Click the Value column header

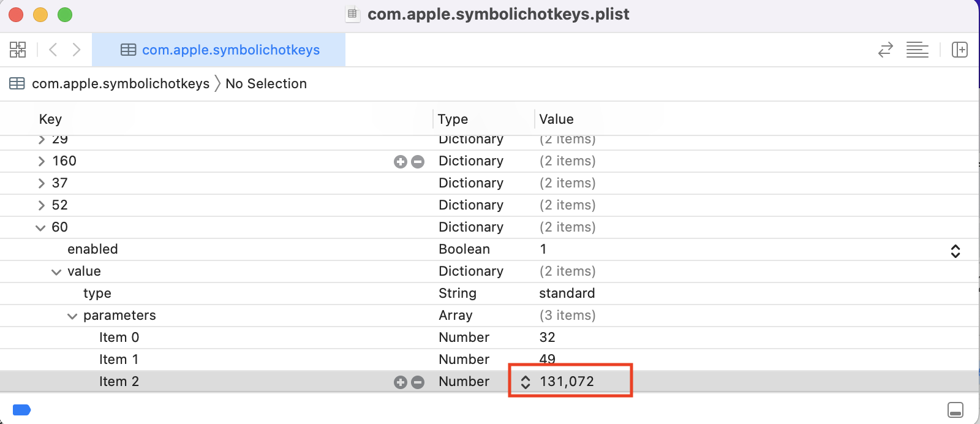point(556,119)
